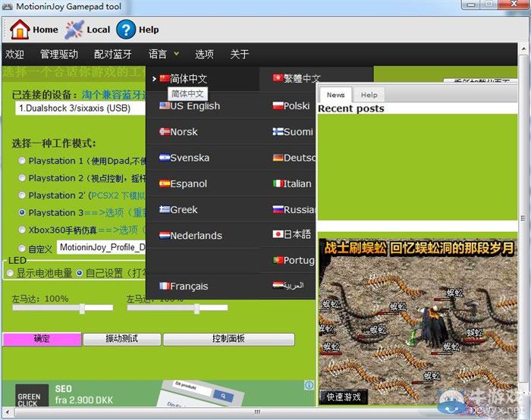Click the 快速游戏 button on ad
This screenshot has height=420, width=531.
343,397
